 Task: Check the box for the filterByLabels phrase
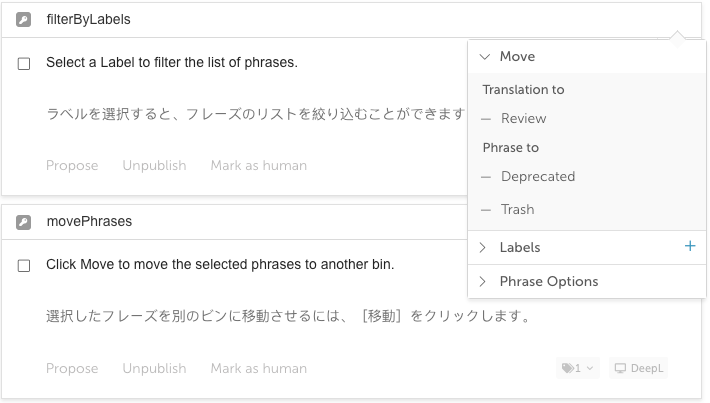point(24,63)
